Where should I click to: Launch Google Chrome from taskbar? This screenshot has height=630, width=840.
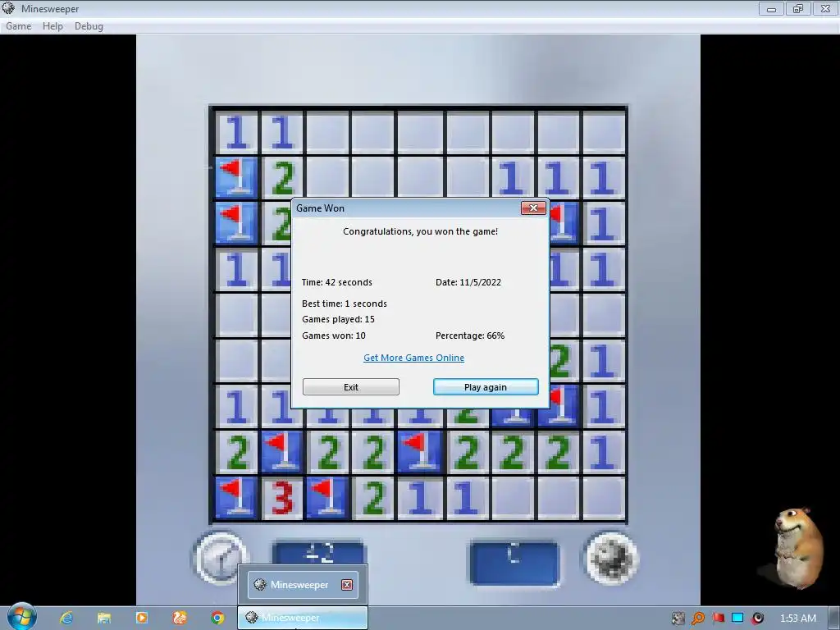[217, 618]
